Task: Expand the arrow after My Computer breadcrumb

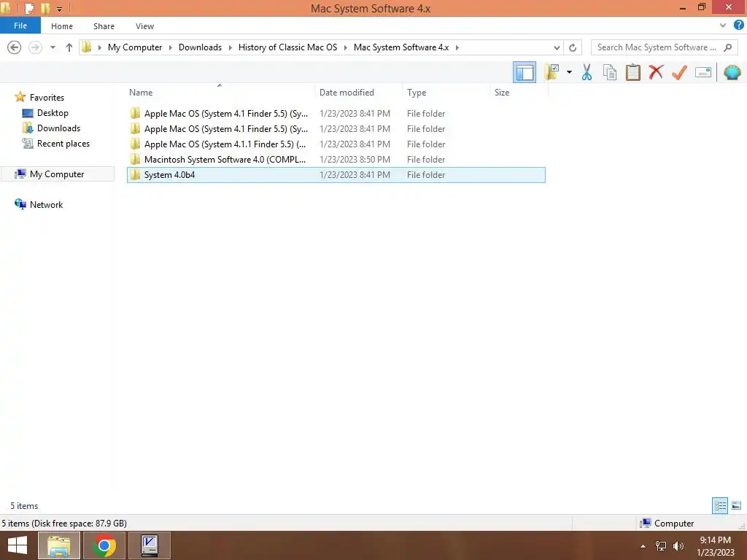Action: tap(171, 47)
